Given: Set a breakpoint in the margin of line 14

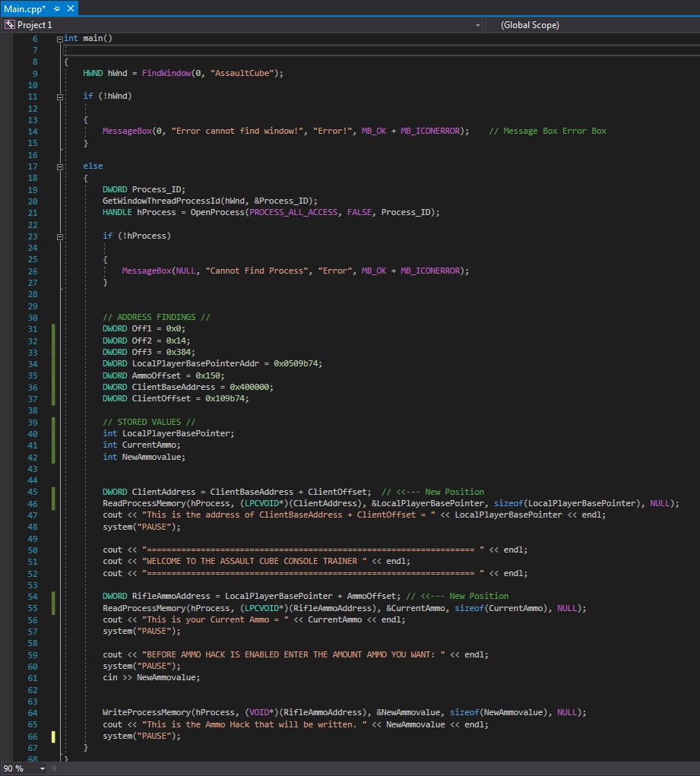Looking at the screenshot, I should 8,131.
